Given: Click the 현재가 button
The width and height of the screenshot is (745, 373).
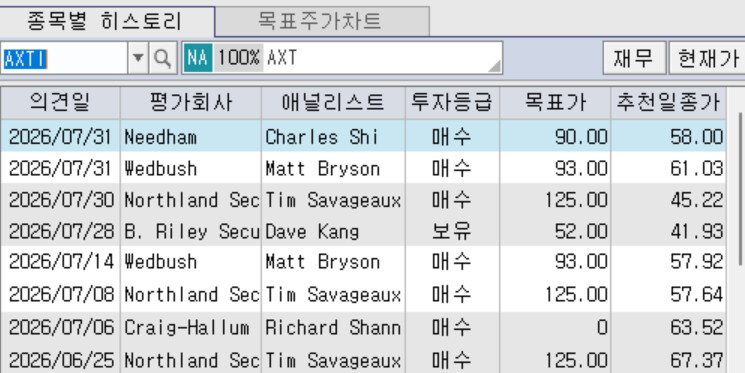Looking at the screenshot, I should pos(707,58).
